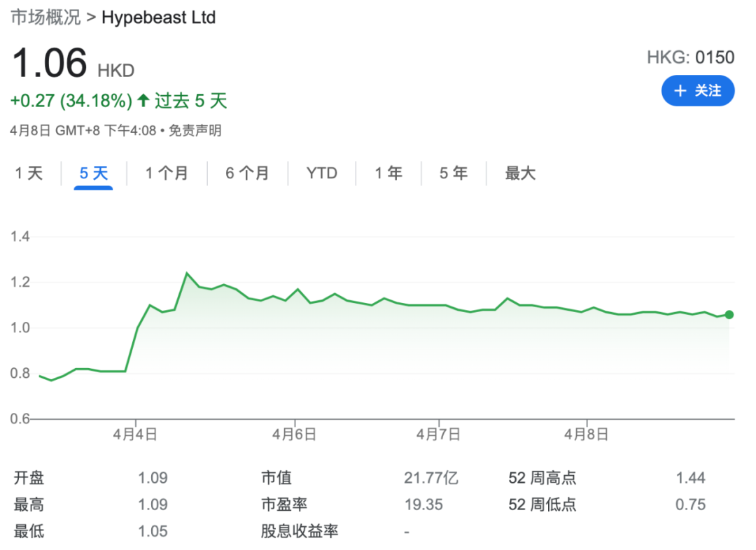Click the 4月4日 date marker on axis
The width and height of the screenshot is (756, 550).
(x=135, y=435)
